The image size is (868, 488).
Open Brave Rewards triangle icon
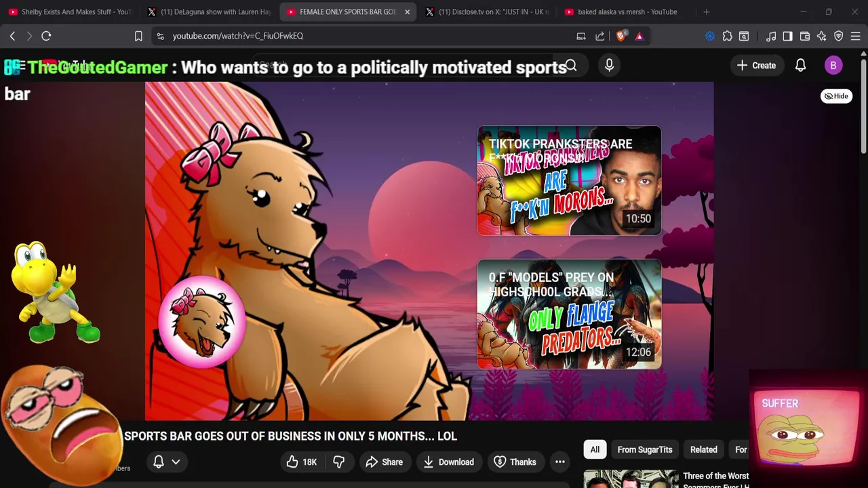(639, 36)
